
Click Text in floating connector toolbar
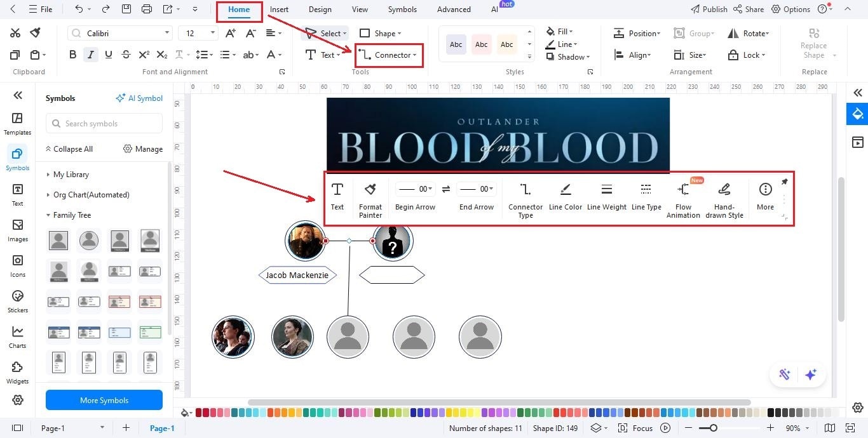[337, 196]
